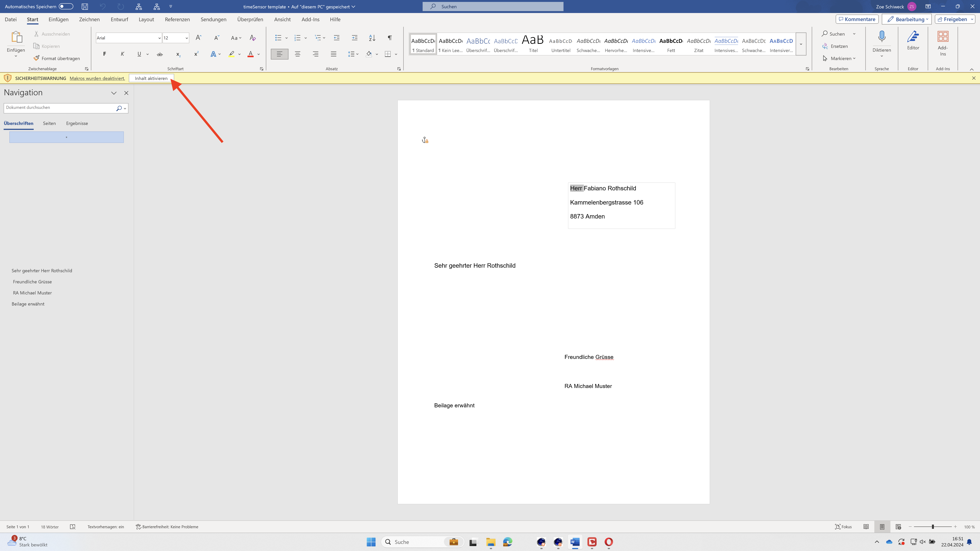980x551 pixels.
Task: Click the Kommentare button
Action: pos(857,19)
